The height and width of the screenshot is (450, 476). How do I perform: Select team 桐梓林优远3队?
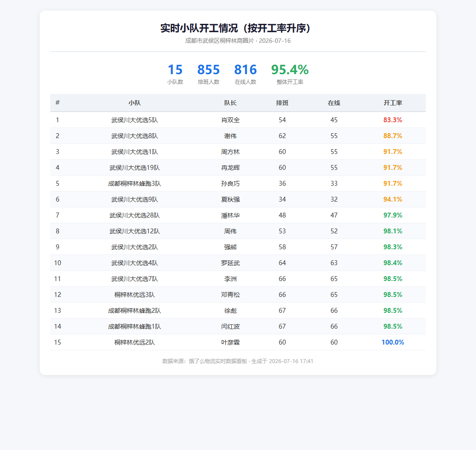point(134,295)
